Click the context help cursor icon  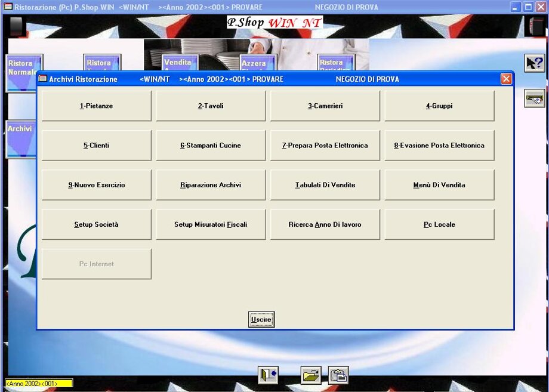click(534, 63)
